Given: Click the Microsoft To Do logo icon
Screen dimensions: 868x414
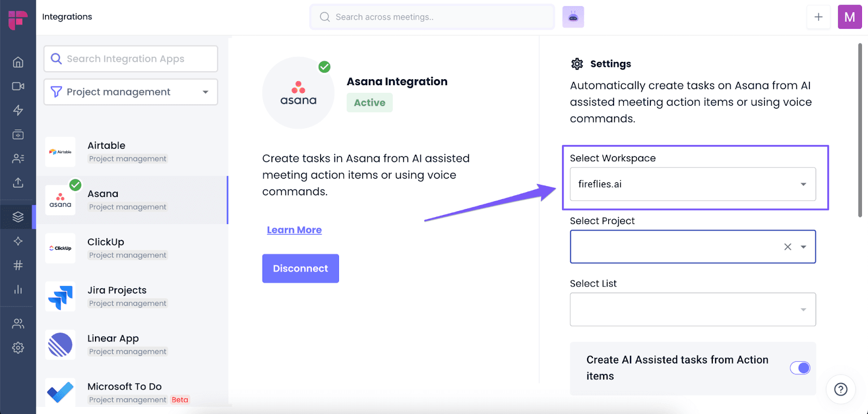Looking at the screenshot, I should (60, 392).
